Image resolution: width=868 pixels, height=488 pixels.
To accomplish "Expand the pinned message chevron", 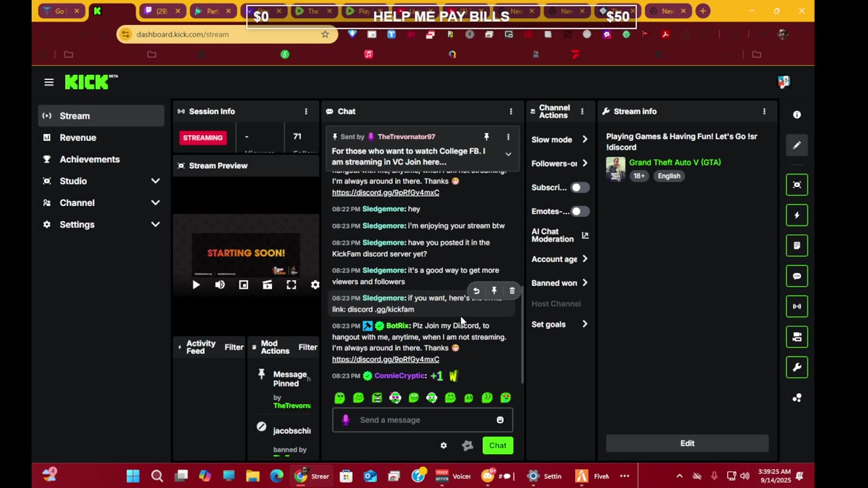I will (508, 155).
